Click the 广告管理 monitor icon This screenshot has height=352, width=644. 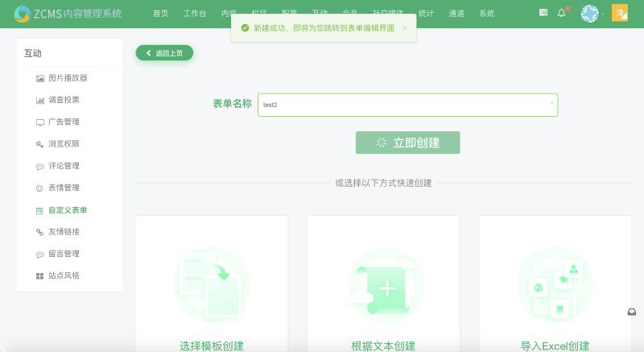(39, 122)
